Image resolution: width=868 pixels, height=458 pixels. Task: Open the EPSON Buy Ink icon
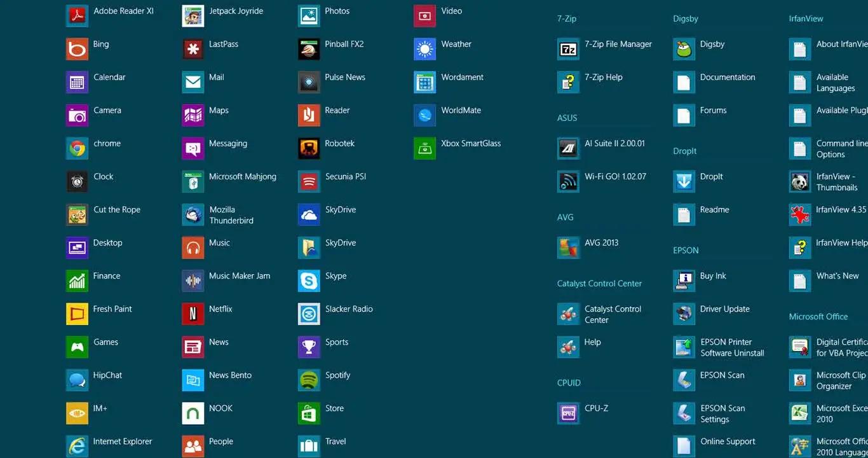tap(684, 281)
